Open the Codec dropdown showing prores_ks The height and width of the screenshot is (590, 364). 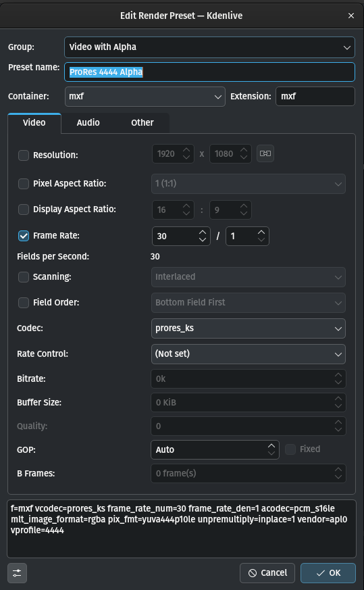[249, 328]
